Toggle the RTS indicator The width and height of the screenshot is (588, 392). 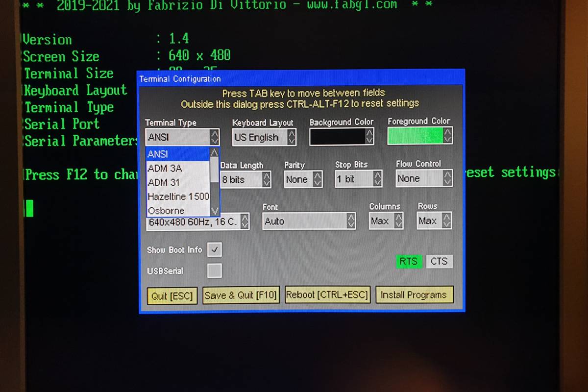[409, 261]
